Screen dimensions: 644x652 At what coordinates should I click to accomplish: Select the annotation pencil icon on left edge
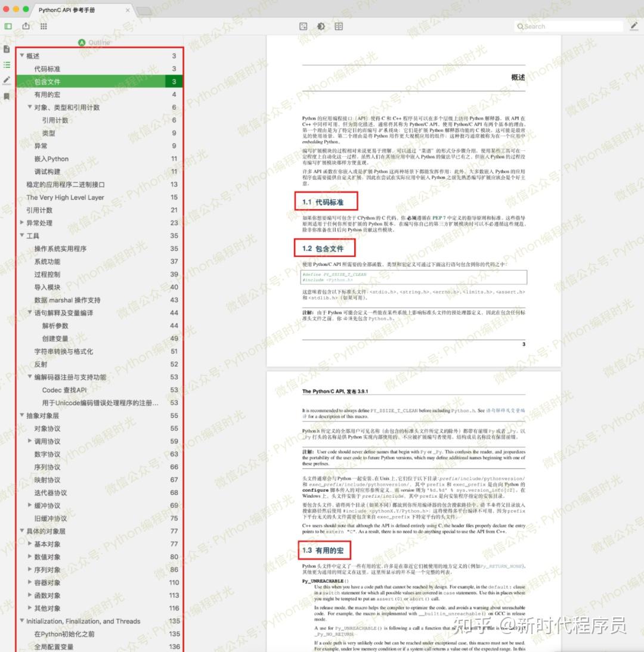coord(6,80)
